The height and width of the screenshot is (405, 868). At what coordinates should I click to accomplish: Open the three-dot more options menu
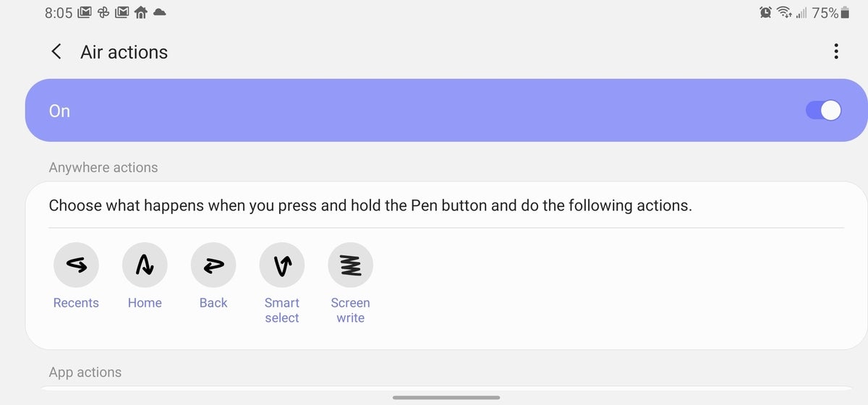(x=836, y=51)
